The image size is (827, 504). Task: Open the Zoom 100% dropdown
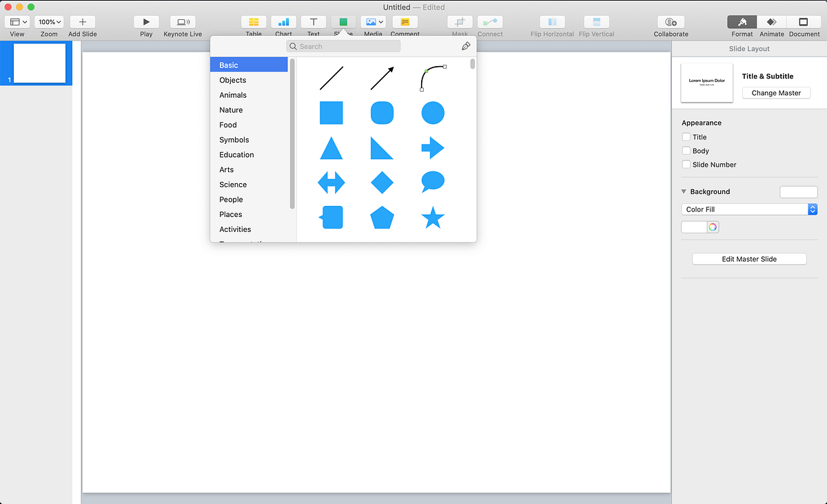pos(49,22)
